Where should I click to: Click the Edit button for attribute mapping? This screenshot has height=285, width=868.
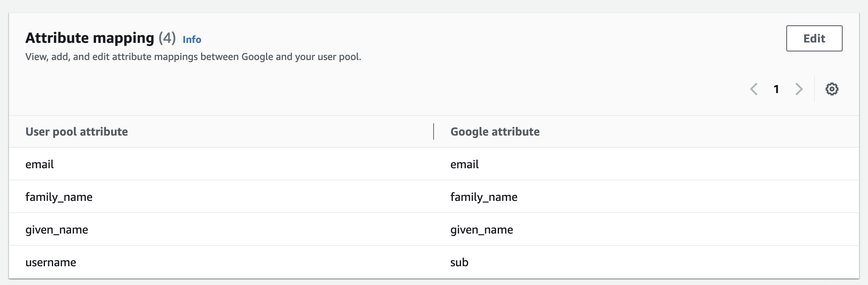tap(814, 38)
